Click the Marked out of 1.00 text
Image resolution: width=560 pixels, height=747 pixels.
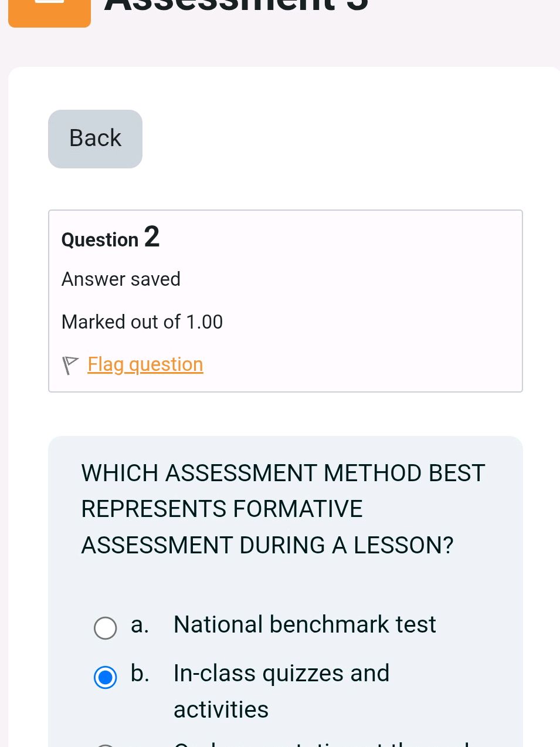coord(142,322)
